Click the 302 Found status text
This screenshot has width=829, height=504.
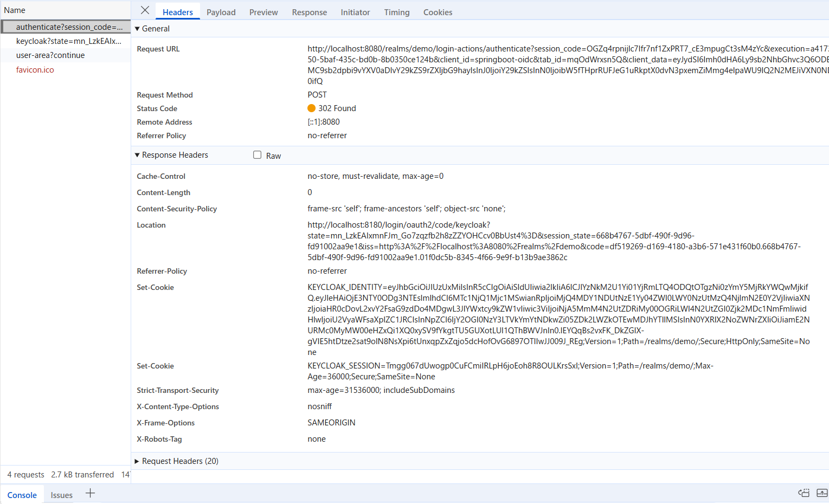pyautogui.click(x=337, y=108)
